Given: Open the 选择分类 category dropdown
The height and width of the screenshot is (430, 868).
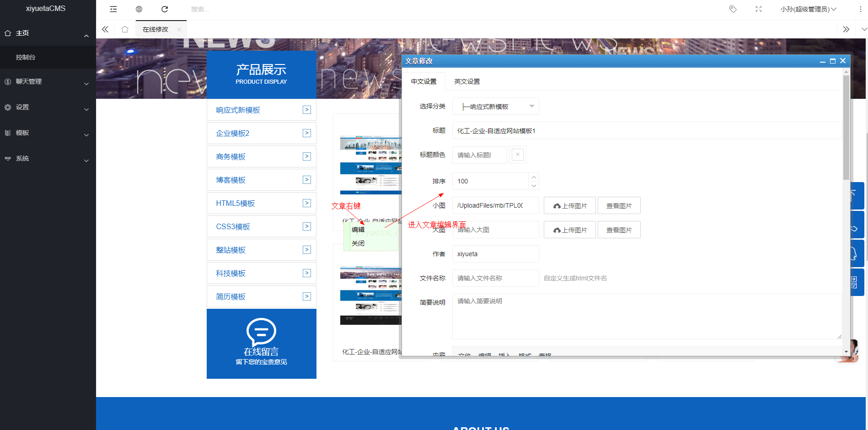Looking at the screenshot, I should 495,106.
